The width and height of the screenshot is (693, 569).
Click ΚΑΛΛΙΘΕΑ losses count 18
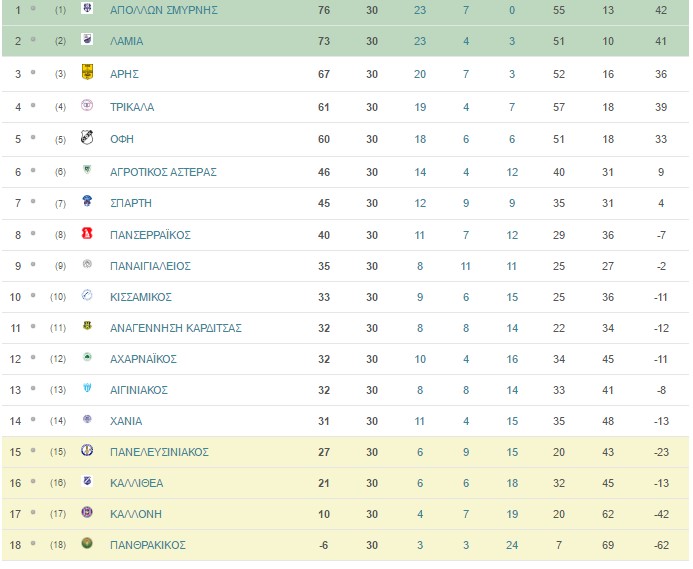click(512, 483)
